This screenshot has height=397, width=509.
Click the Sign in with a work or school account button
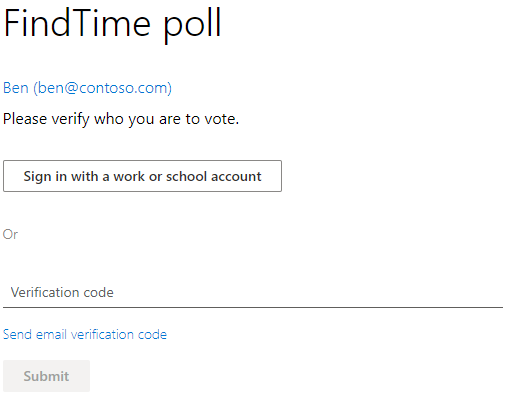point(142,176)
